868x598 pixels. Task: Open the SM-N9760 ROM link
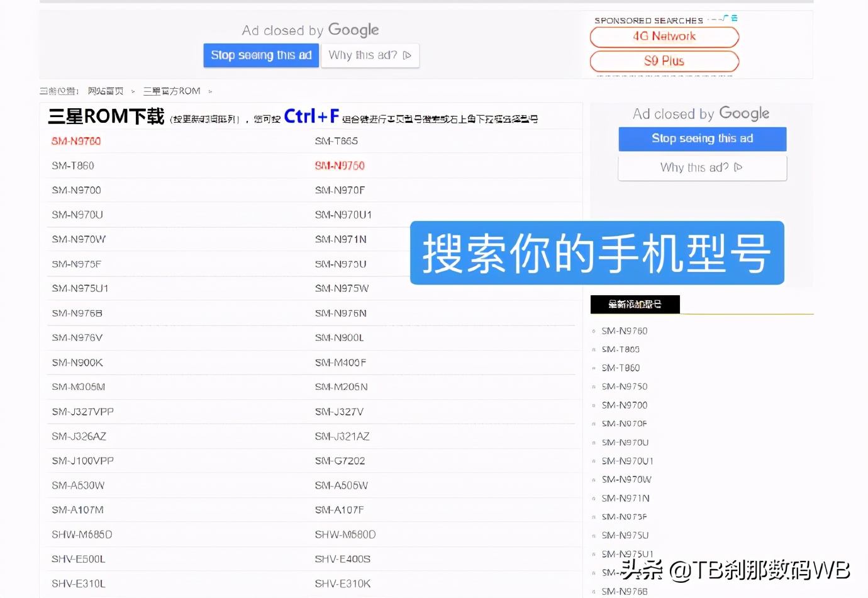coord(75,141)
